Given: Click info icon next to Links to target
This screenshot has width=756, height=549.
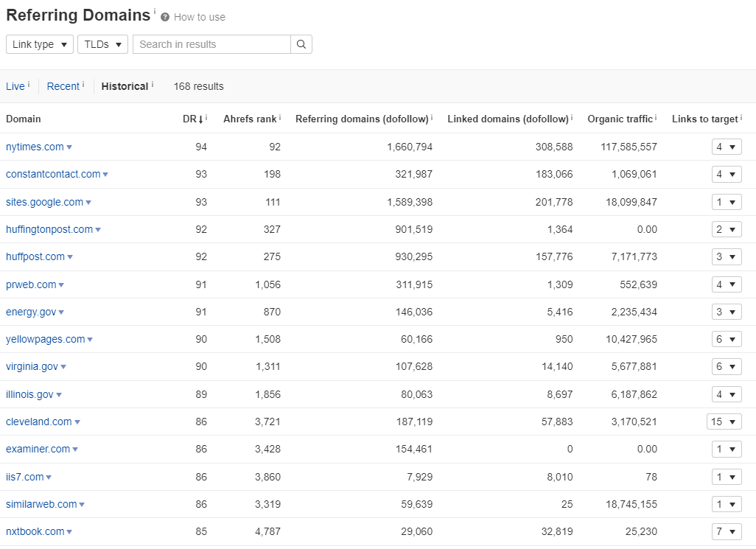Looking at the screenshot, I should (741, 117).
